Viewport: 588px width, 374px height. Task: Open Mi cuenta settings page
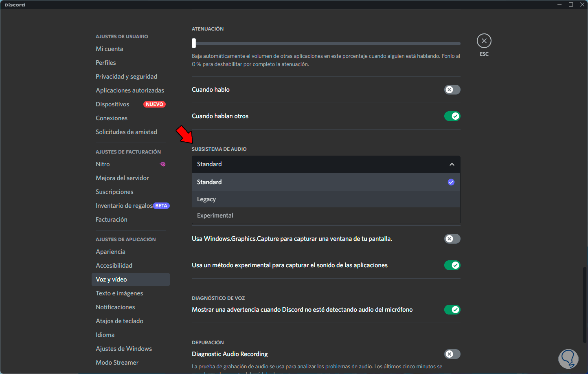tap(109, 49)
